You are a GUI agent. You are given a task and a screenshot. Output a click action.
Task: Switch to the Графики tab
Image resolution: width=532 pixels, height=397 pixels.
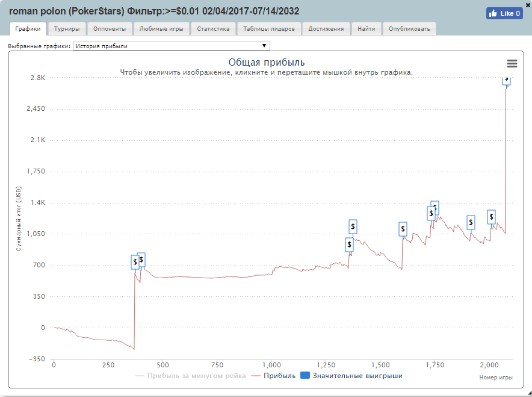28,29
